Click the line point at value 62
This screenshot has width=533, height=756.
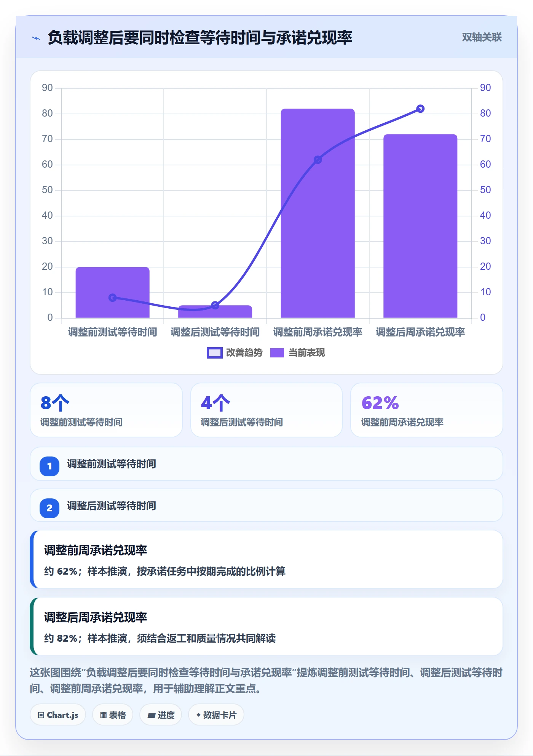[318, 160]
